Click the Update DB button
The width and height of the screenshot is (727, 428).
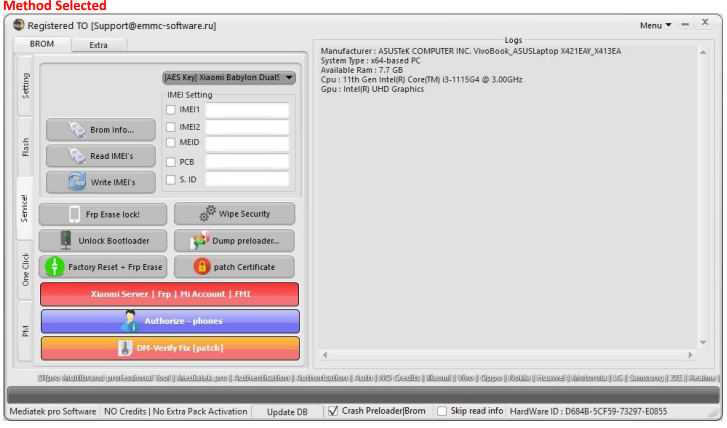pos(287,412)
